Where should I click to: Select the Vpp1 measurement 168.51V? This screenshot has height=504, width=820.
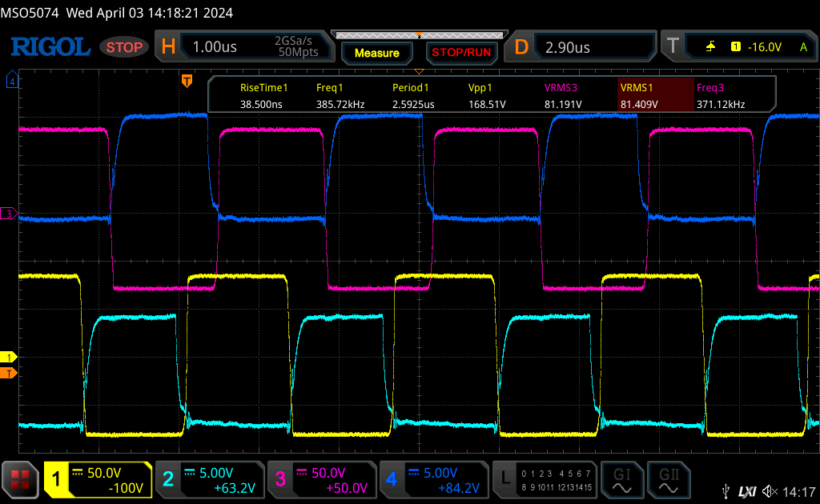pos(487,95)
